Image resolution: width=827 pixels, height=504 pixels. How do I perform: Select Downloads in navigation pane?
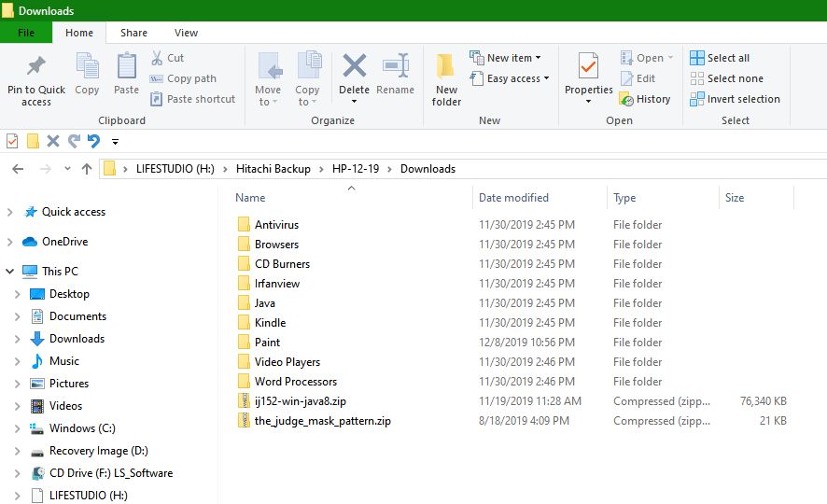(77, 339)
